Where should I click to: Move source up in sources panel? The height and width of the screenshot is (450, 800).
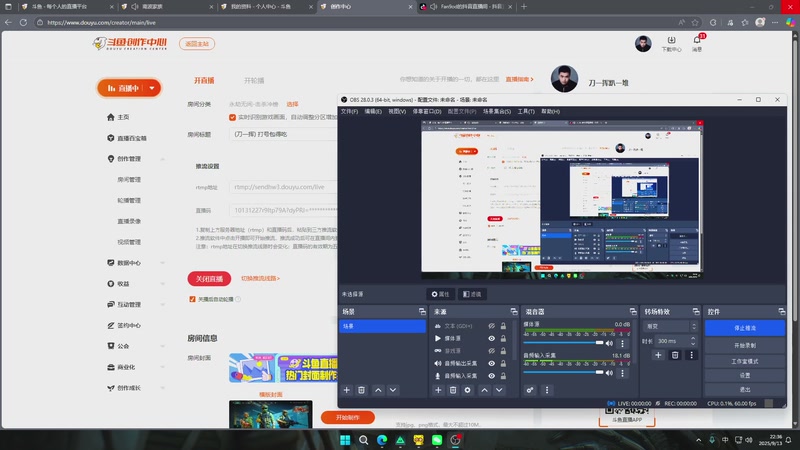484,390
